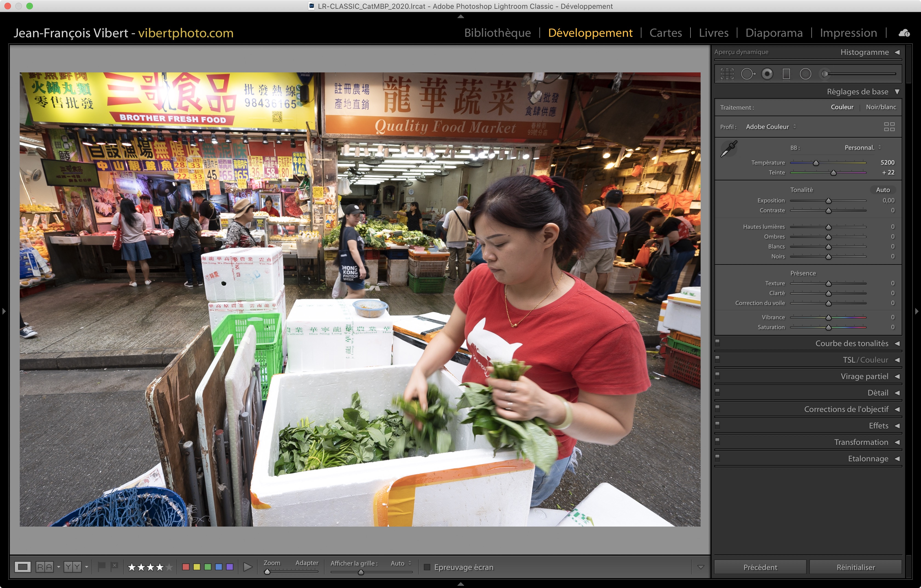
Task: Select the Crop overlay tool
Action: 727,74
